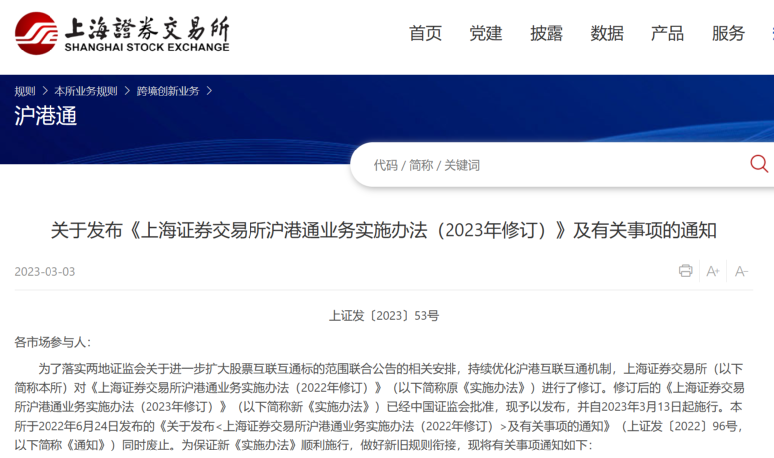Go to the 规则 breadcrumb link
Image resolution: width=774 pixels, height=458 pixels.
click(x=25, y=91)
